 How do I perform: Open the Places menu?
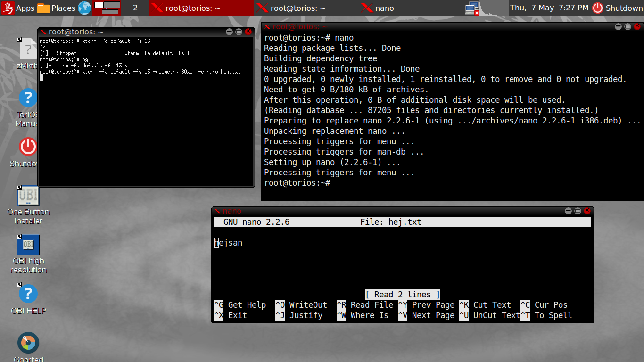click(57, 8)
